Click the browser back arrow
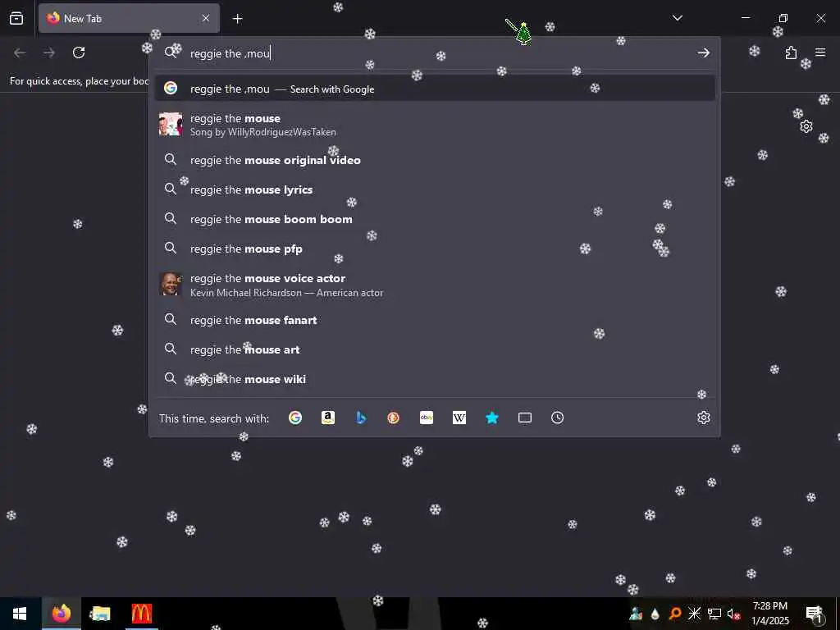 [20, 52]
